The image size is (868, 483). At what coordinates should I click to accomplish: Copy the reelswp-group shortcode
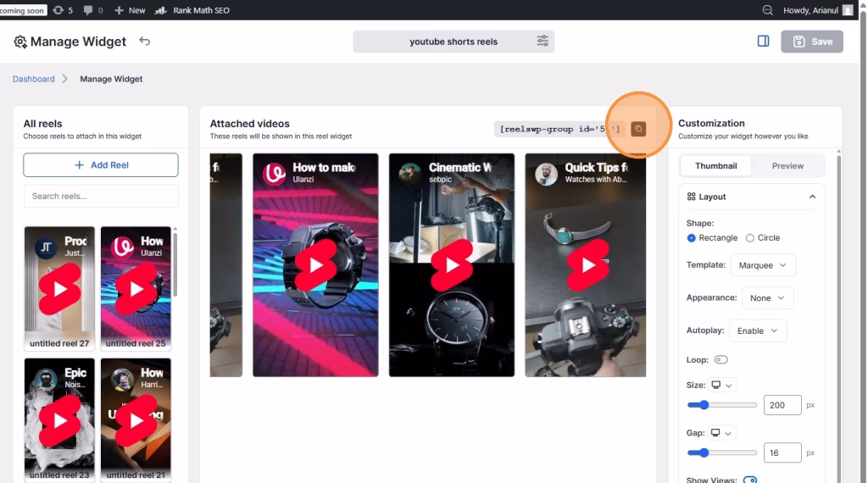[638, 129]
